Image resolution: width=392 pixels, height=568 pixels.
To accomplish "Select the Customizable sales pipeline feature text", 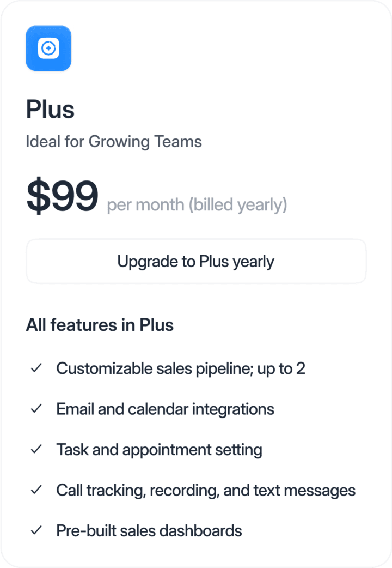I will (181, 368).
